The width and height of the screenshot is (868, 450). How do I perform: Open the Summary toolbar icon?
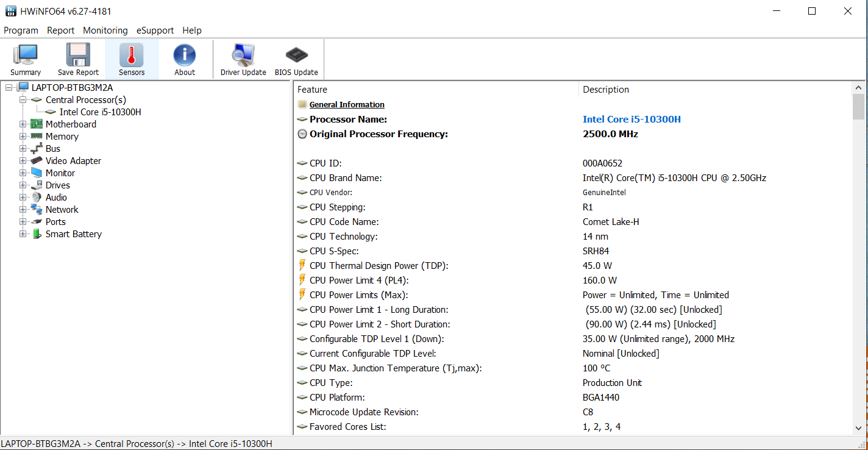point(26,56)
